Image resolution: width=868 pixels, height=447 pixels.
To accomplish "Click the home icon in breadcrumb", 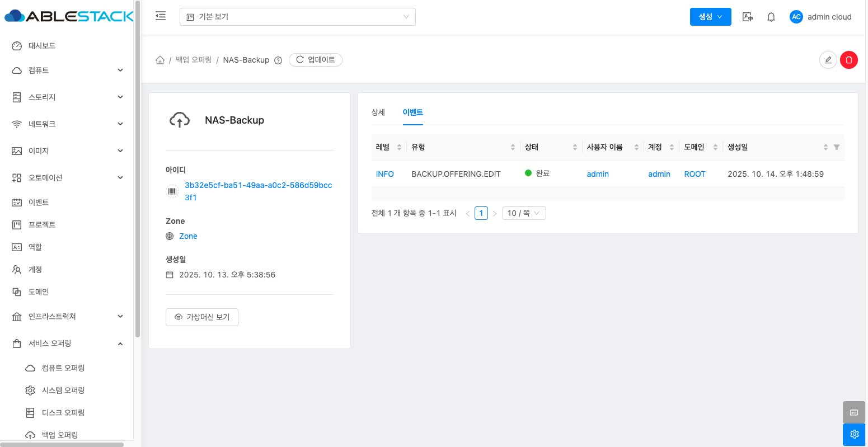I will click(x=160, y=60).
